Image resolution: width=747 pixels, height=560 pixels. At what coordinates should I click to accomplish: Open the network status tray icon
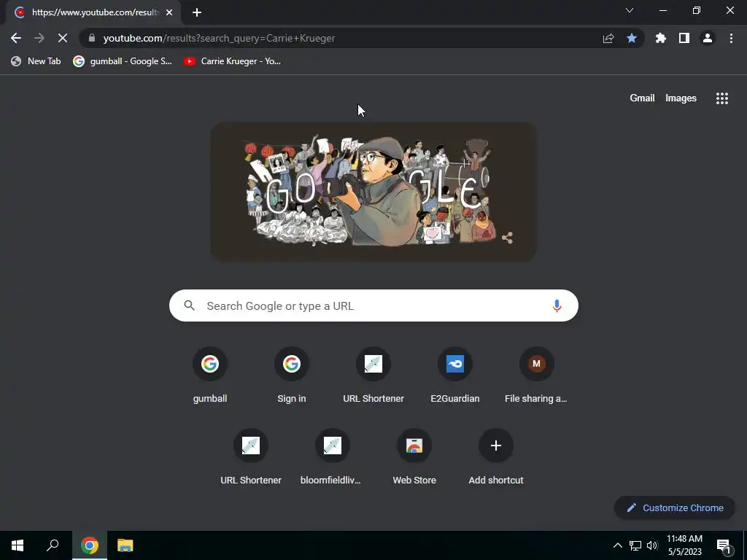[x=635, y=545]
